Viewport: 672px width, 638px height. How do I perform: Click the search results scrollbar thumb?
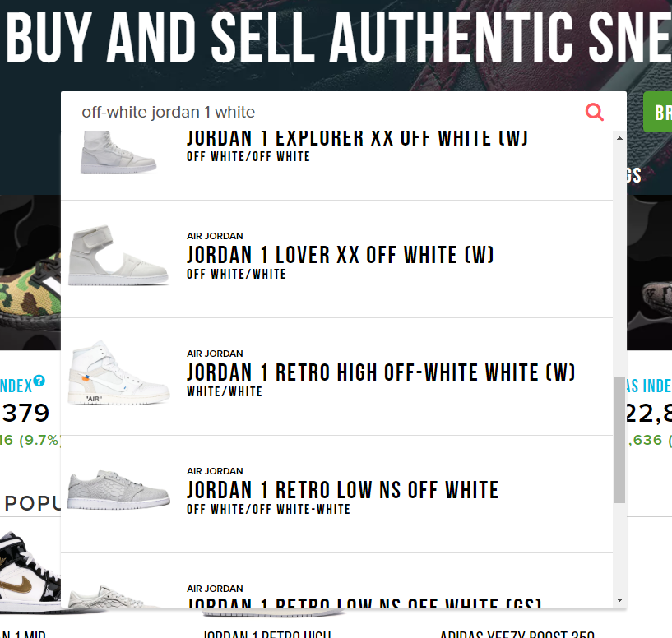click(619, 440)
